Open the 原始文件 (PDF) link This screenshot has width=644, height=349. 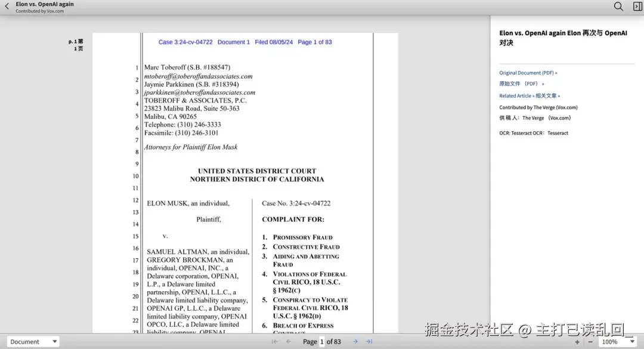tap(522, 84)
